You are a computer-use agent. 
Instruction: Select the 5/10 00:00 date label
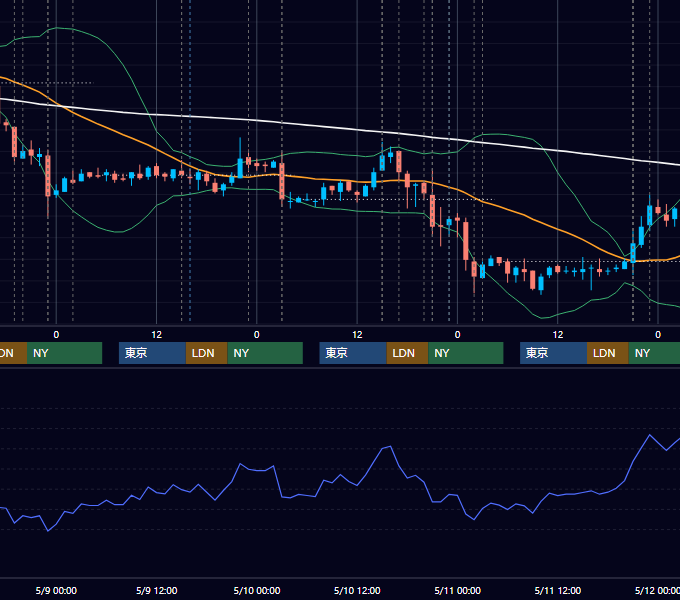tap(257, 590)
